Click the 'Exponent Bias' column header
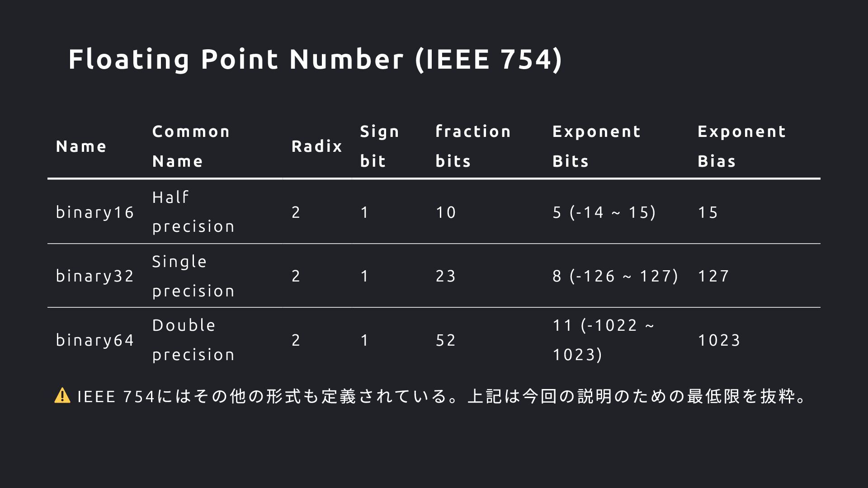 point(742,146)
